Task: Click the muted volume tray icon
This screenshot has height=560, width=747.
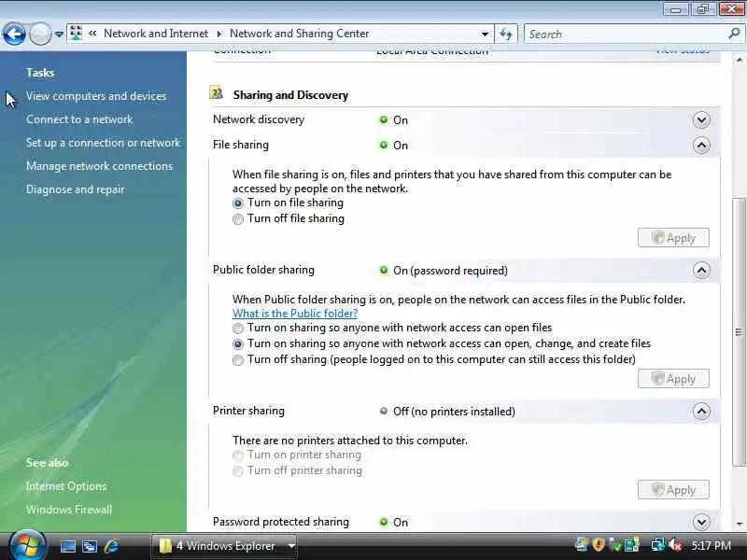Action: pos(674,544)
